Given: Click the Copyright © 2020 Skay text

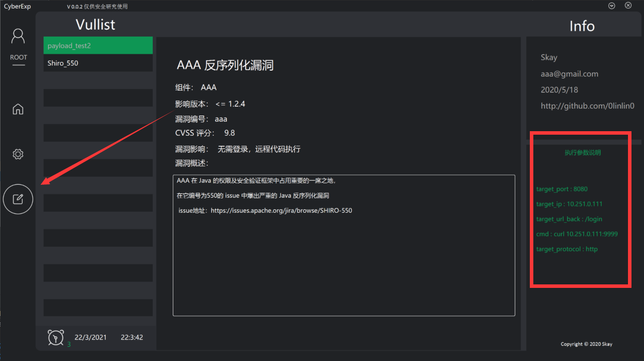Looking at the screenshot, I should (586, 344).
